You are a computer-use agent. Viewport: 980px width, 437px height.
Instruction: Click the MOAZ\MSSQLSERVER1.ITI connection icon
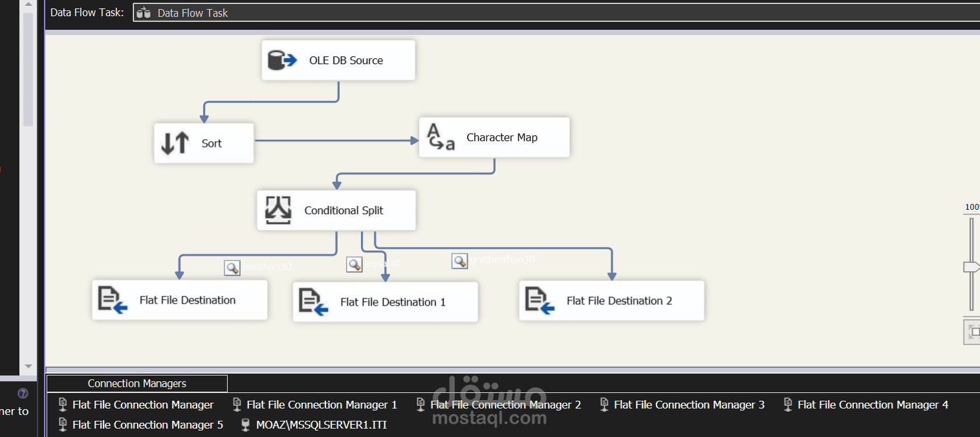coord(245,425)
